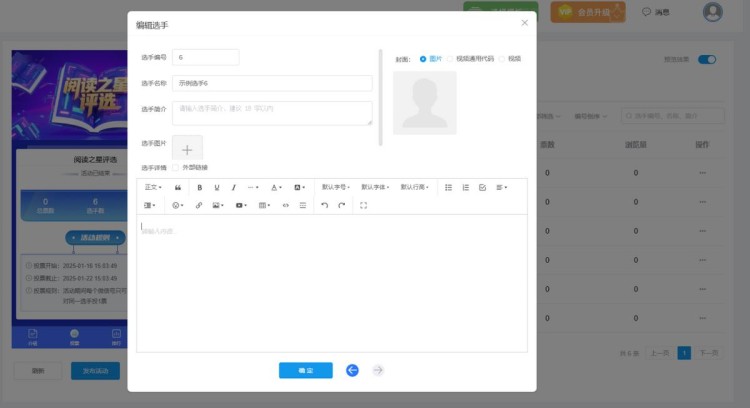Select the 图片 cover radio option
This screenshot has width=750, height=408.
pos(423,59)
